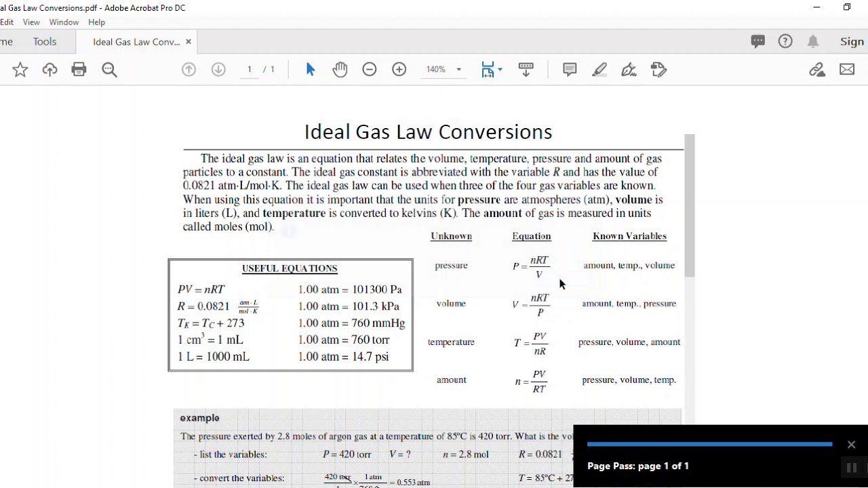Select the arrow selection tool
This screenshot has width=868, height=488.
pos(311,69)
